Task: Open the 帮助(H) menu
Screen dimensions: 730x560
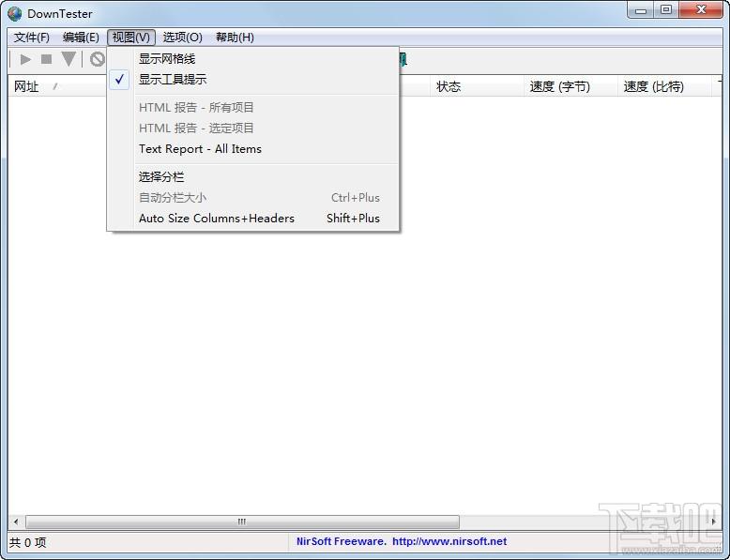Action: (x=235, y=38)
